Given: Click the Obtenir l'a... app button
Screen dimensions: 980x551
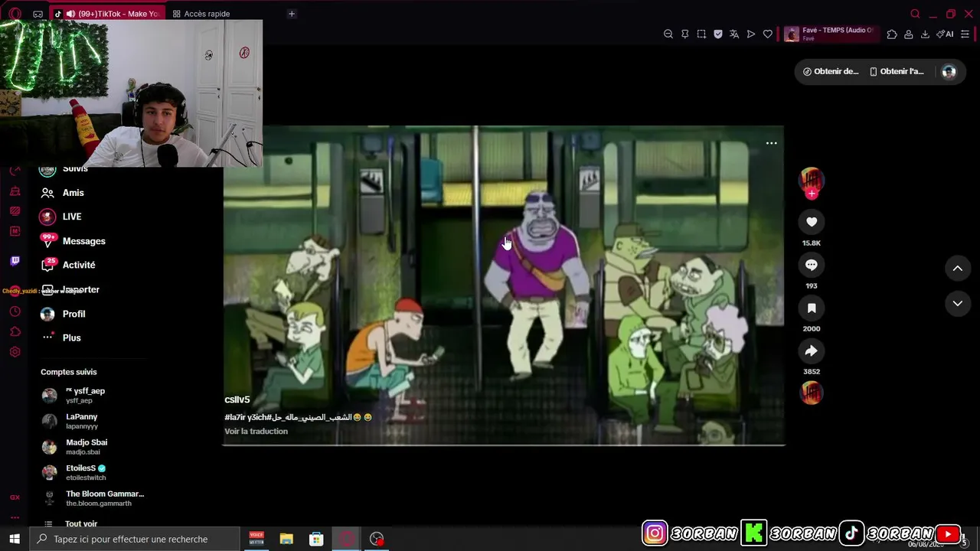Looking at the screenshot, I should [897, 71].
